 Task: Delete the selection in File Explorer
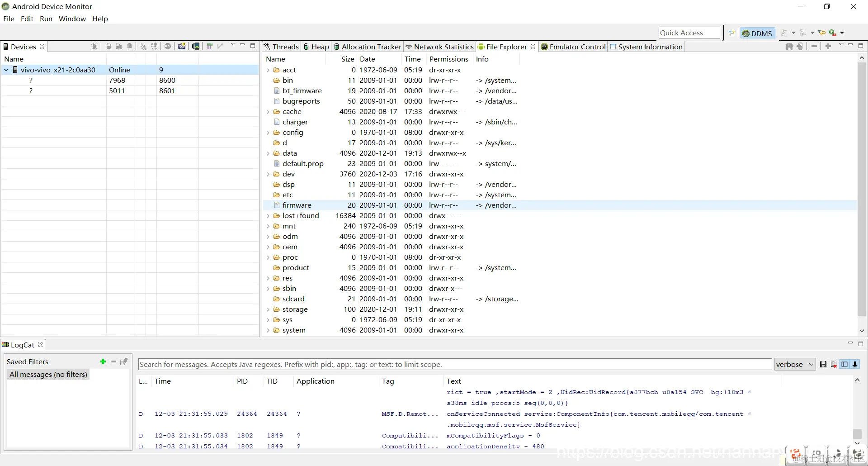point(814,47)
